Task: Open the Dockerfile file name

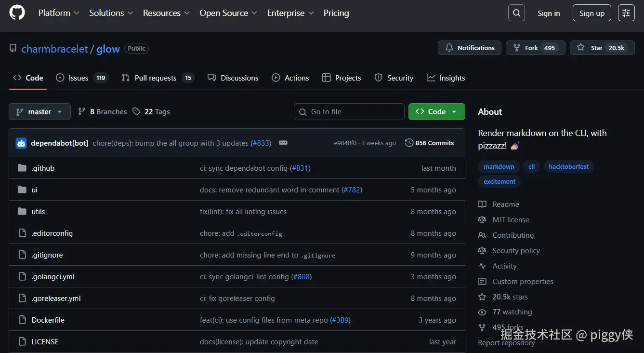Action: tap(48, 320)
